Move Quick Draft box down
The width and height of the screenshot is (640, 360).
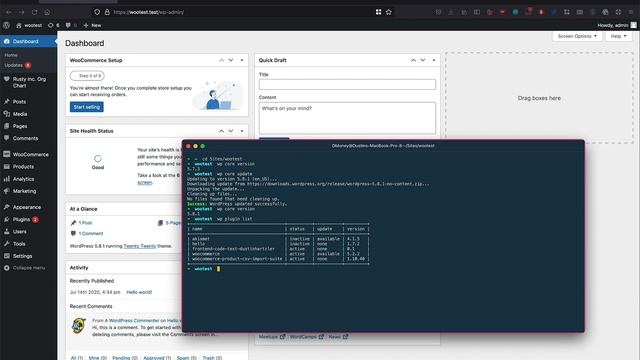coord(423,60)
